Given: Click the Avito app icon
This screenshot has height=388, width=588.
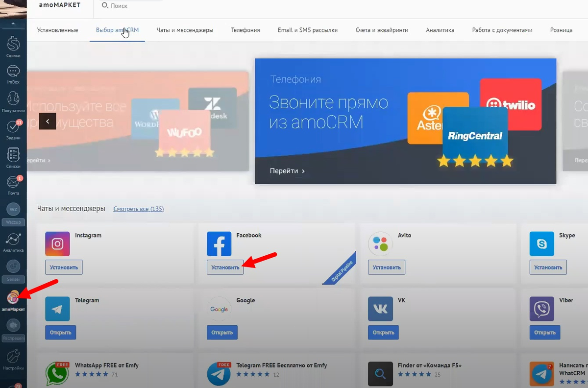Looking at the screenshot, I should click(x=380, y=244).
